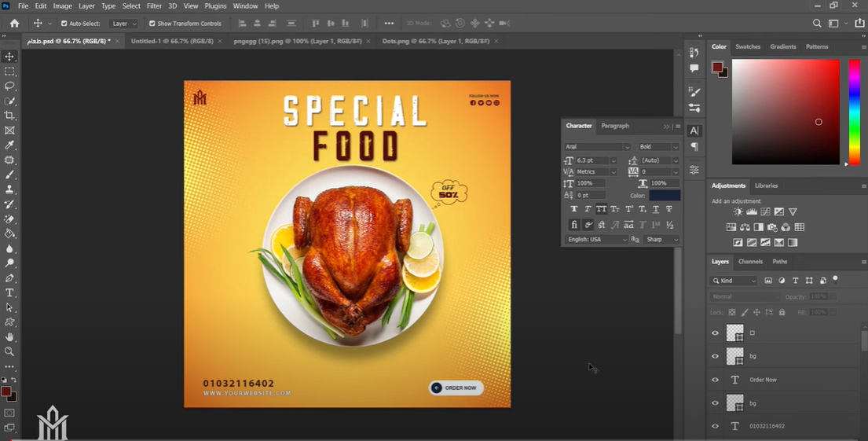Select the Hand tool
The height and width of the screenshot is (441, 868).
(9, 337)
